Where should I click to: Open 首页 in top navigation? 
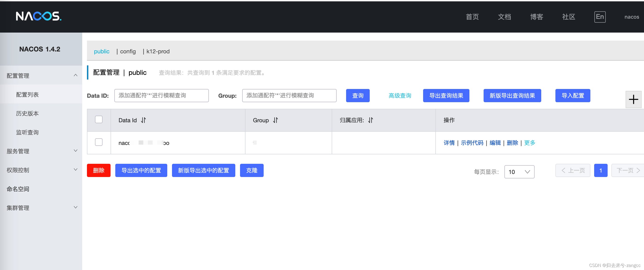coord(472,17)
